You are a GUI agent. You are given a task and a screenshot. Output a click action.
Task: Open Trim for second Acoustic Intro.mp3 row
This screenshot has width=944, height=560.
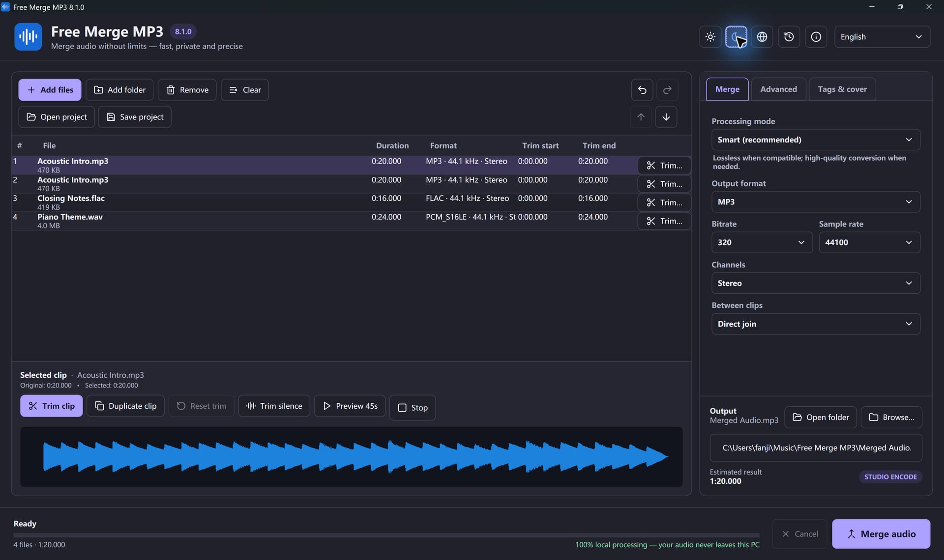pyautogui.click(x=664, y=184)
